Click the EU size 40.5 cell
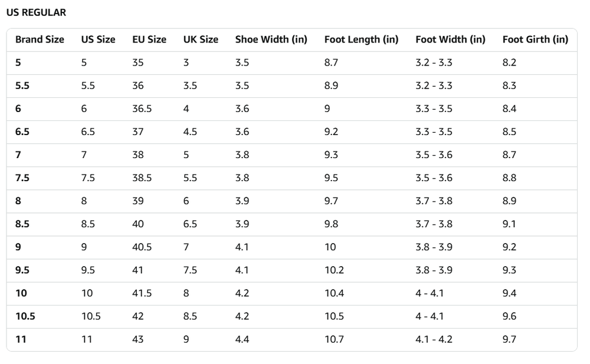Image resolution: width=590 pixels, height=364 pixels. point(142,247)
